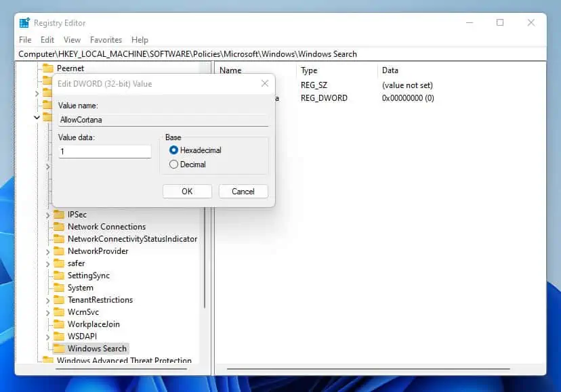Screen dimensions: 561x392
Task: Select the System folder icon
Action: 59,287
